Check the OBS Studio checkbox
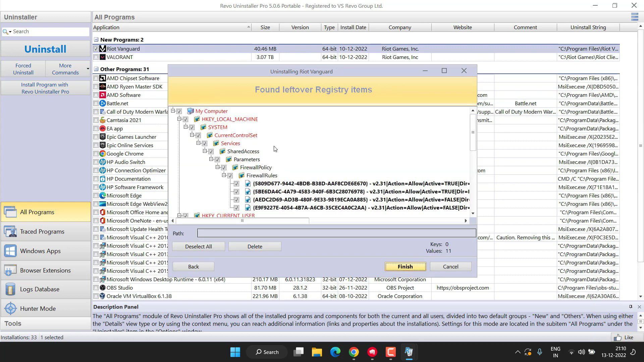The height and width of the screenshot is (362, 644). point(96,288)
